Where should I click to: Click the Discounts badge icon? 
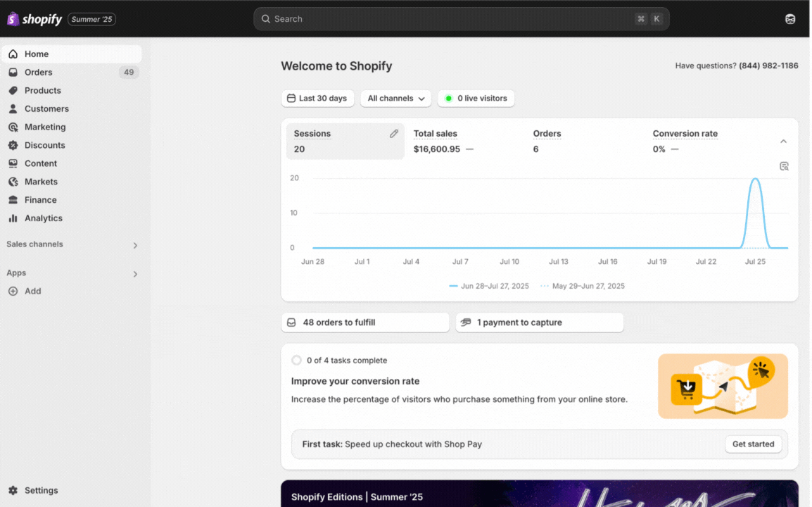point(13,145)
